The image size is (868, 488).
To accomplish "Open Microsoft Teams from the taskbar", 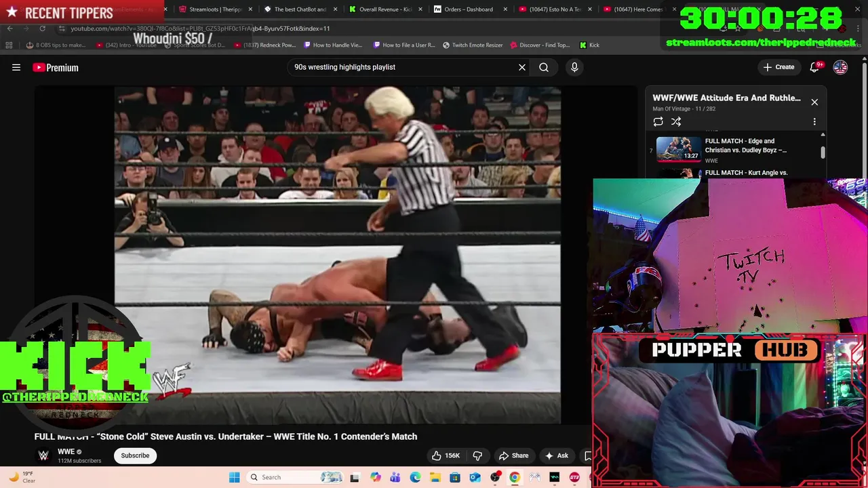I will pyautogui.click(x=395, y=477).
